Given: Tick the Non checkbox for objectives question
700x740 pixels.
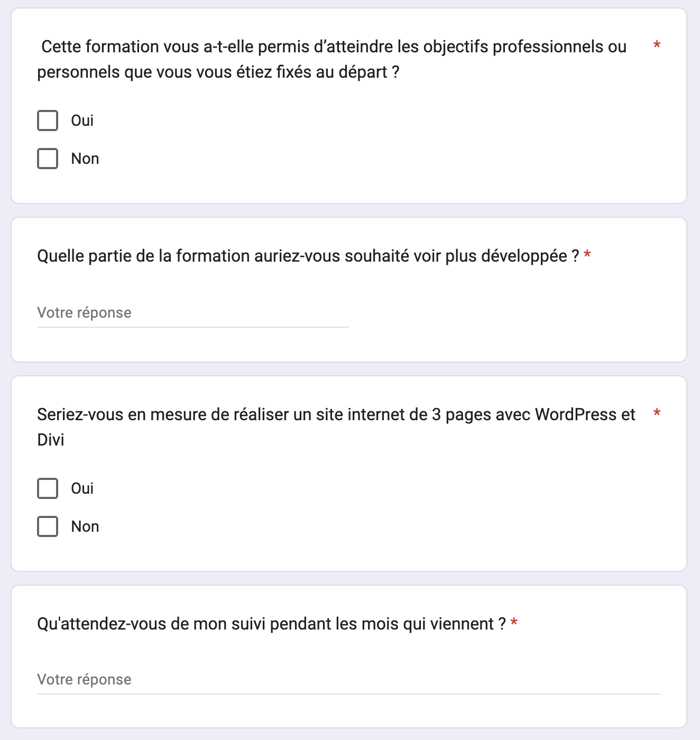Looking at the screenshot, I should click(48, 159).
